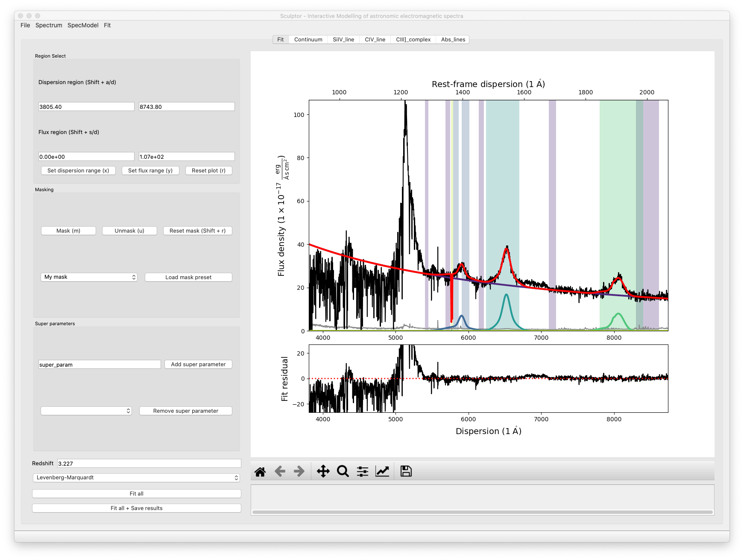
Task: Select the Fit tab
Action: tap(281, 40)
